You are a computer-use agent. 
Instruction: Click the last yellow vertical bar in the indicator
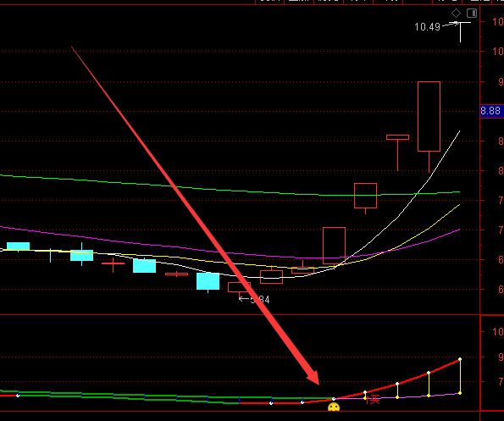coord(460,376)
